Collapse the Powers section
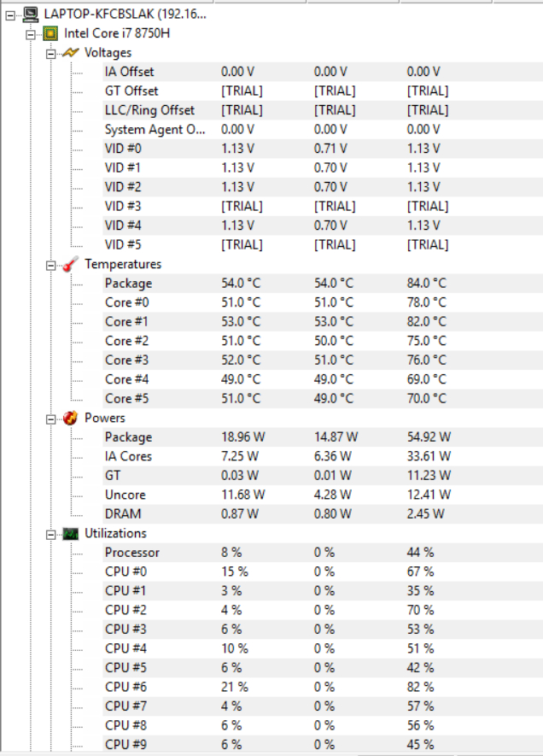543x756 pixels. pyautogui.click(x=50, y=419)
